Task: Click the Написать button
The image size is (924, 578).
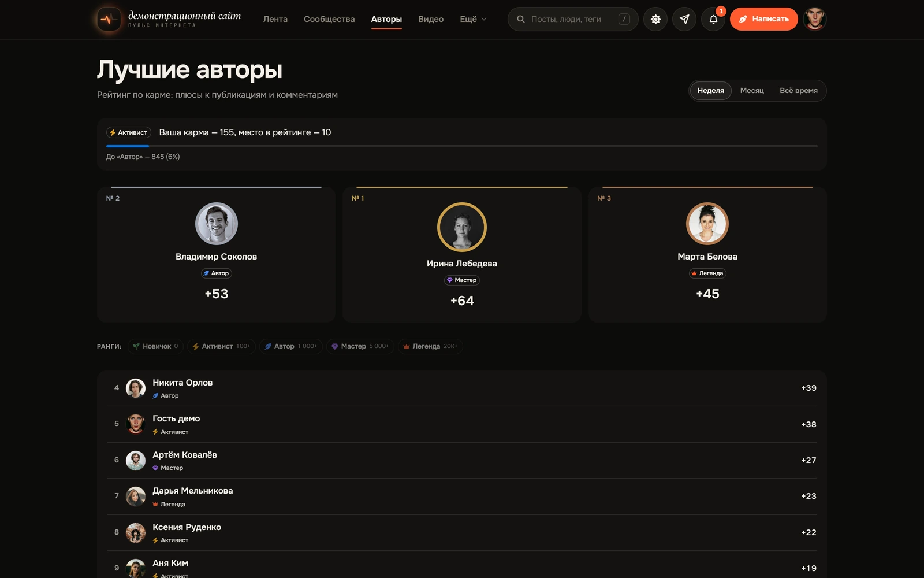Action: [x=763, y=19]
